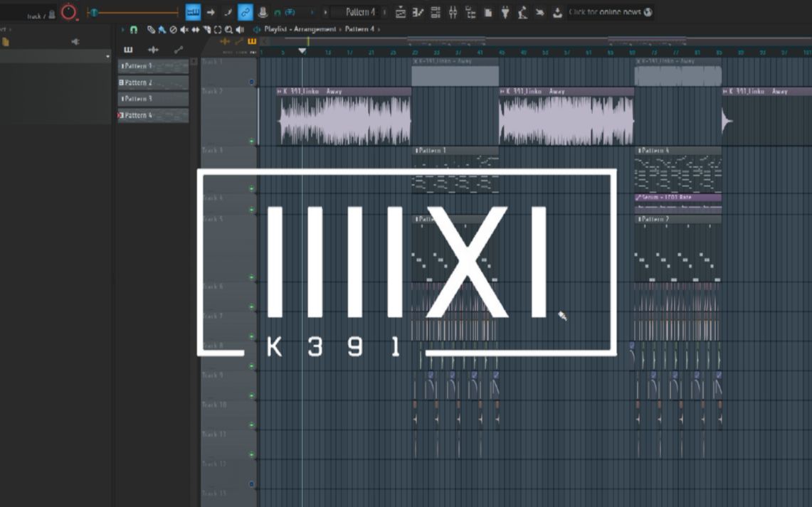Click the download tray icon

[557, 12]
